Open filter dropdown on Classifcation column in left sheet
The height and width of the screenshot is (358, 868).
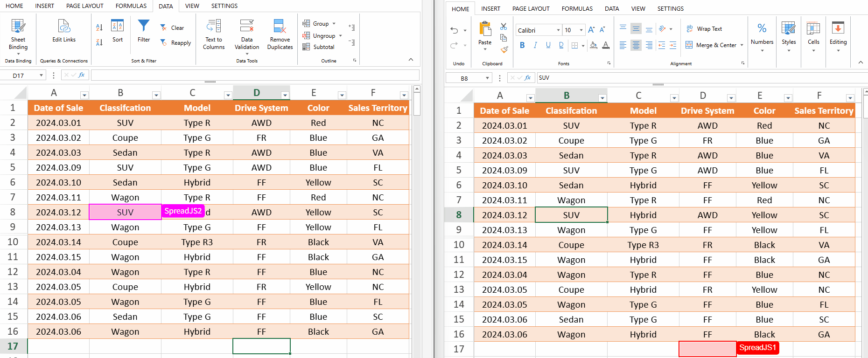(x=156, y=96)
